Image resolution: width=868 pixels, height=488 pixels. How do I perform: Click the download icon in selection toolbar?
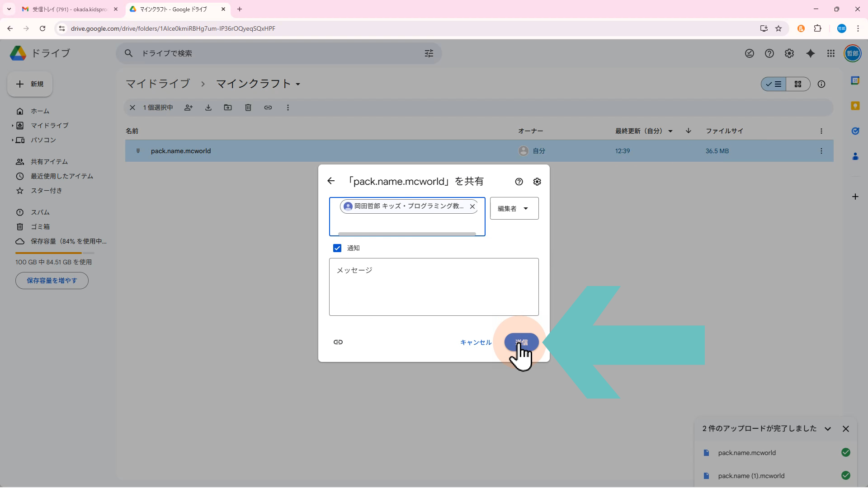(x=208, y=108)
